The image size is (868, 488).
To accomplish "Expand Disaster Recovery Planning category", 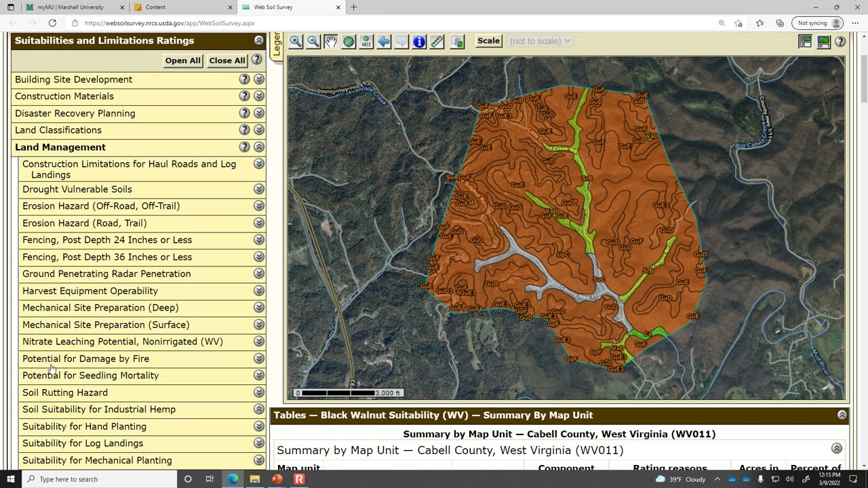I will pos(258,113).
